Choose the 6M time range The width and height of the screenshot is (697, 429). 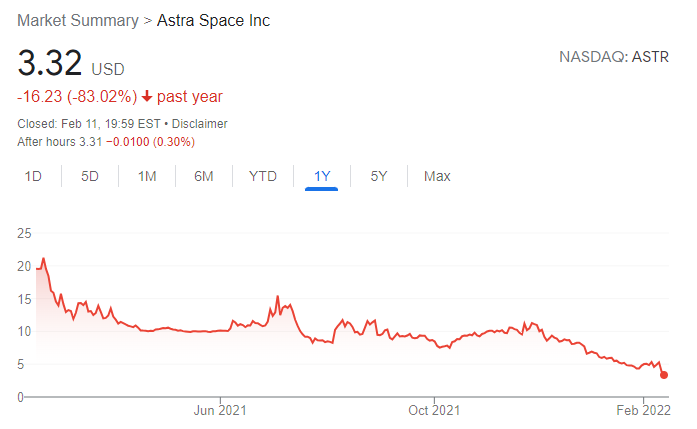coord(204,176)
